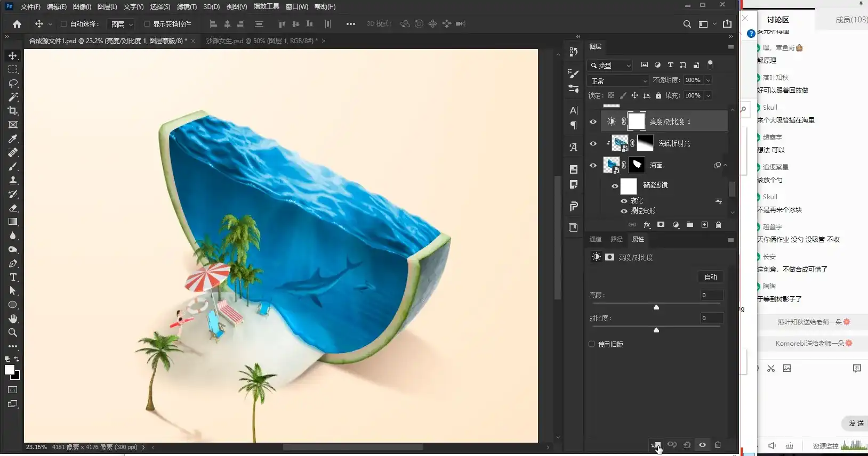Select the Crop tool
868x456 pixels.
point(13,111)
